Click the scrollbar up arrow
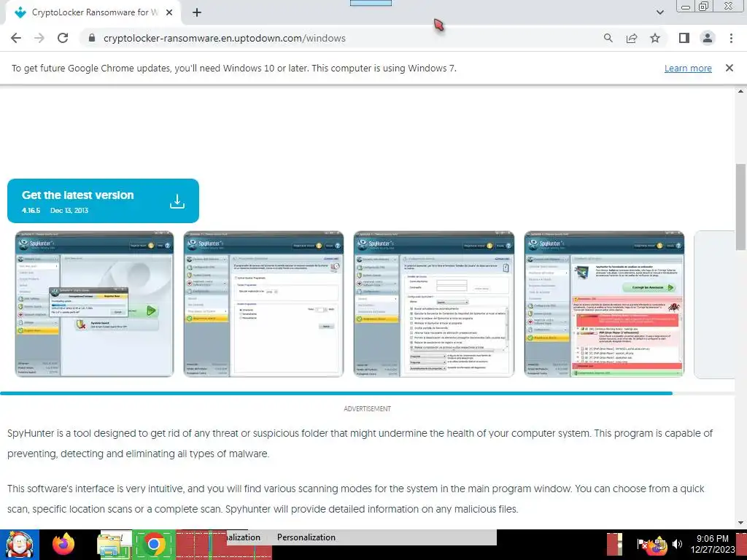 coord(740,91)
